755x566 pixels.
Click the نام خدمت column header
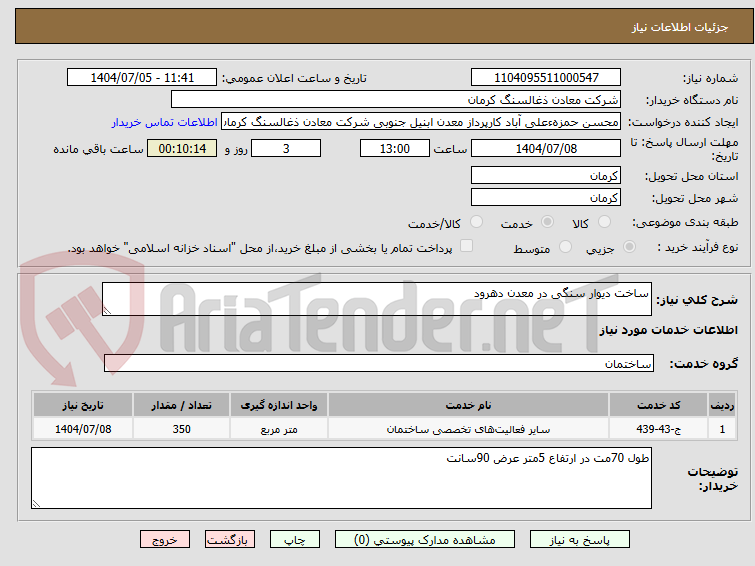click(x=469, y=405)
